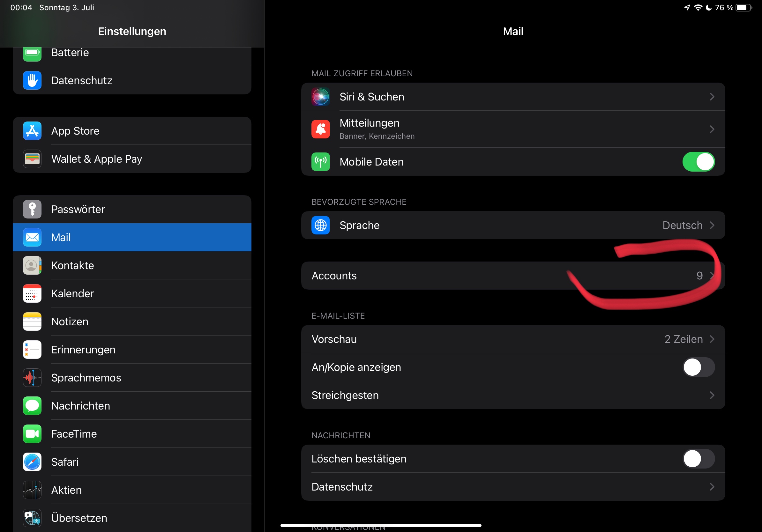Tap the home indicator bar
Viewport: 762px width, 532px height.
[x=381, y=525]
